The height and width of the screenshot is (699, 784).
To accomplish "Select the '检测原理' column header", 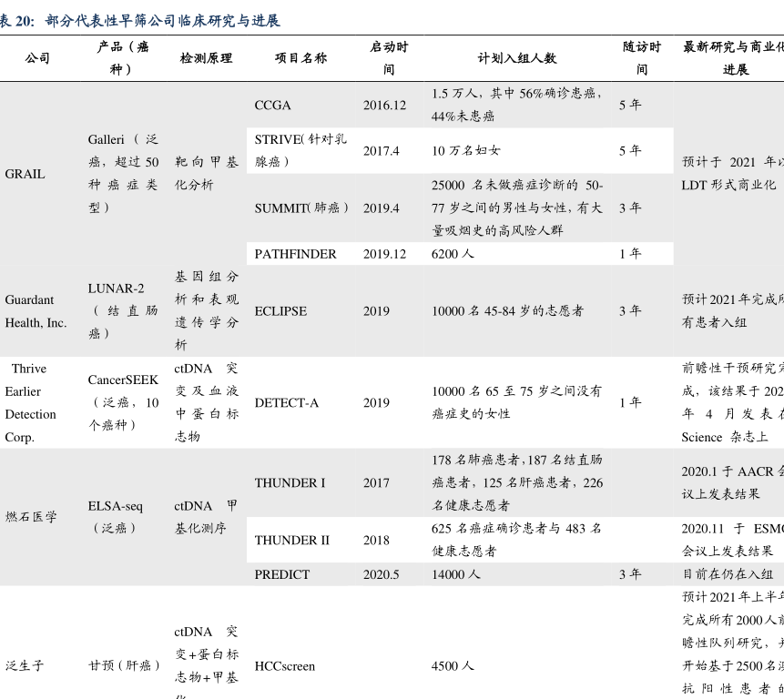I will point(206,58).
